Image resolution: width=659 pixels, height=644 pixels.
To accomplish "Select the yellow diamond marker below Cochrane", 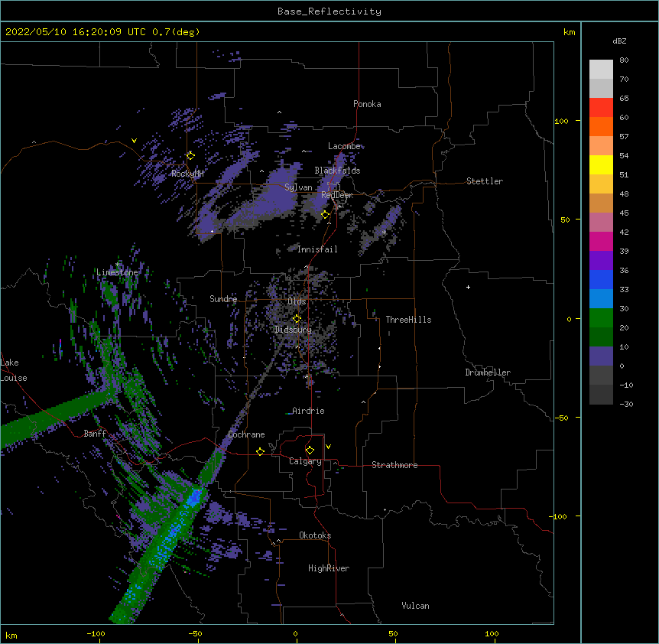I will (260, 451).
